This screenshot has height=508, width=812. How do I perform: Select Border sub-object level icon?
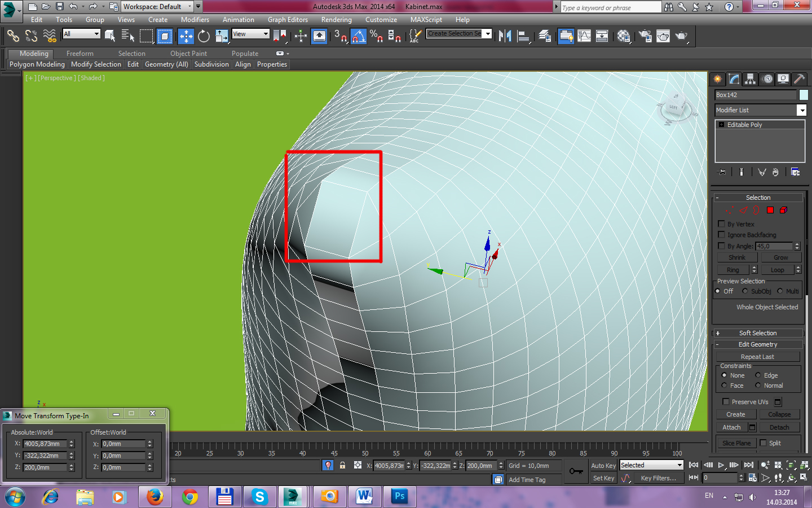(757, 210)
